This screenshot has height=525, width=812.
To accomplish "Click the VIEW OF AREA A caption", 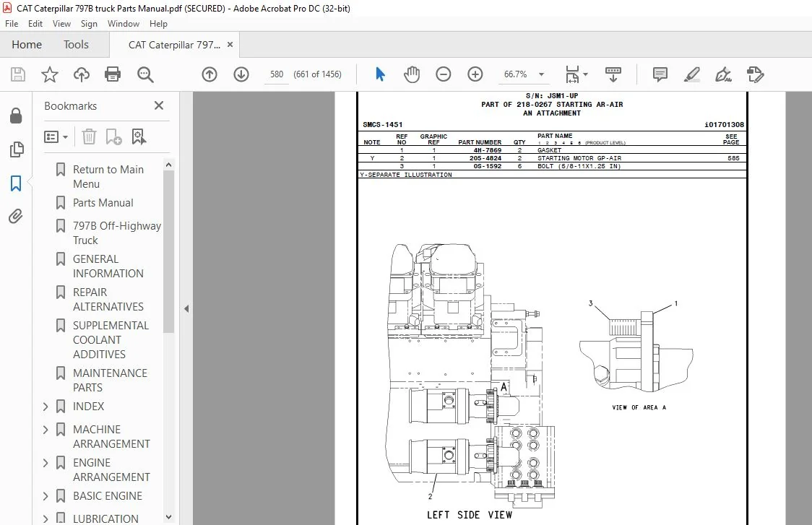I will [639, 407].
